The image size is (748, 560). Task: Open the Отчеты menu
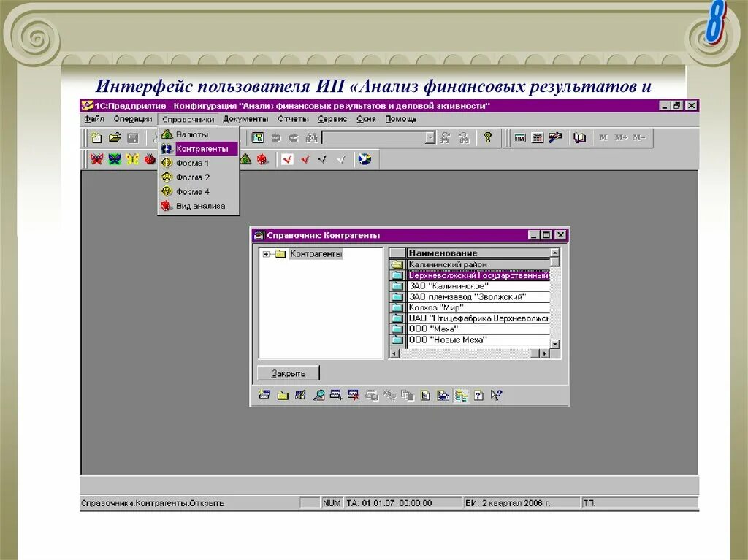pyautogui.click(x=293, y=119)
